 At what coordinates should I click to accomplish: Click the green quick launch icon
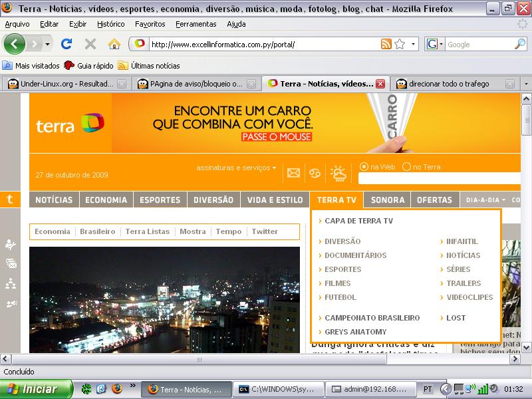tap(86, 388)
